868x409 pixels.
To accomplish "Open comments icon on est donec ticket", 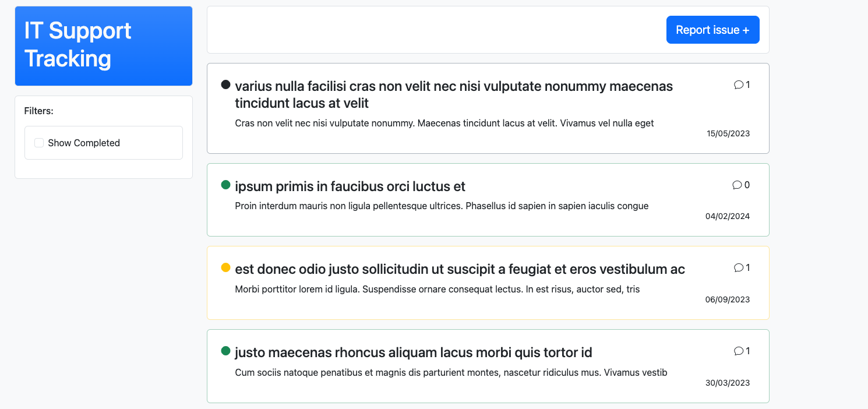I will tap(739, 268).
